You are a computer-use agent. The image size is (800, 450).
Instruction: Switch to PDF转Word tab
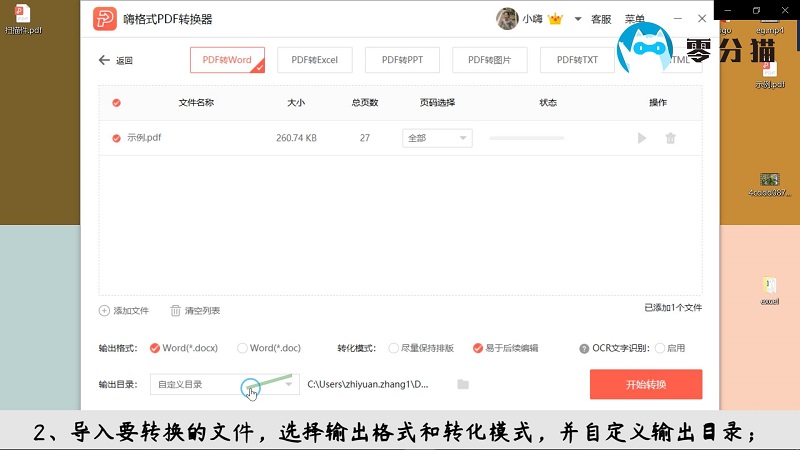click(x=227, y=60)
